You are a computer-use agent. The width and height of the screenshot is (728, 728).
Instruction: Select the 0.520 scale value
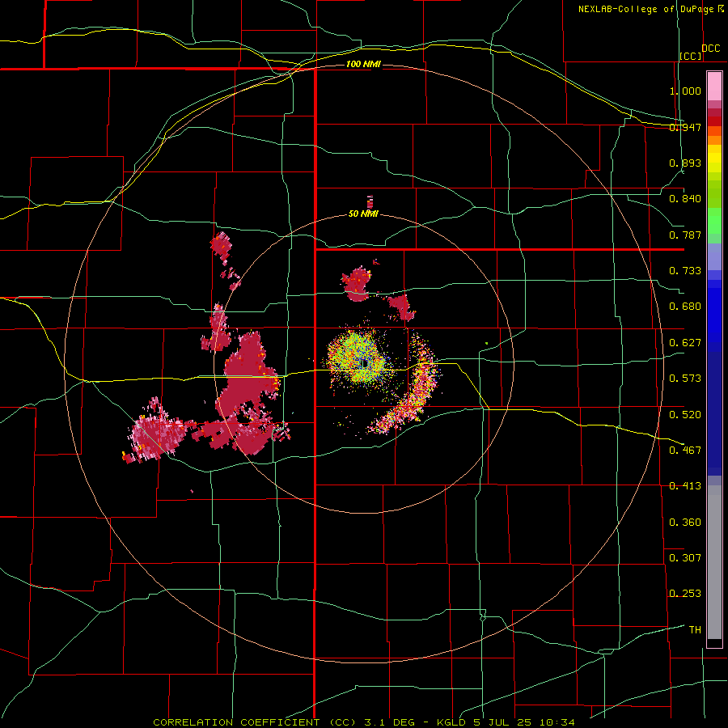pos(685,415)
